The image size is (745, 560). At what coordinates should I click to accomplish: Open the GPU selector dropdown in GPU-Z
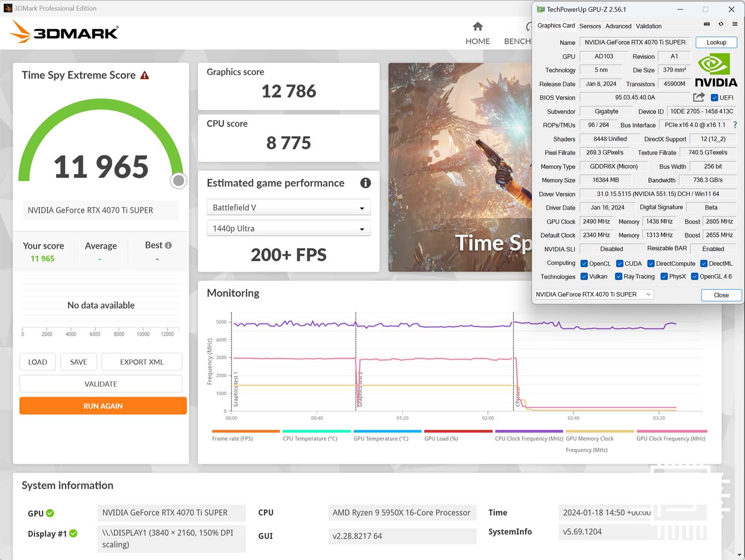pos(594,294)
